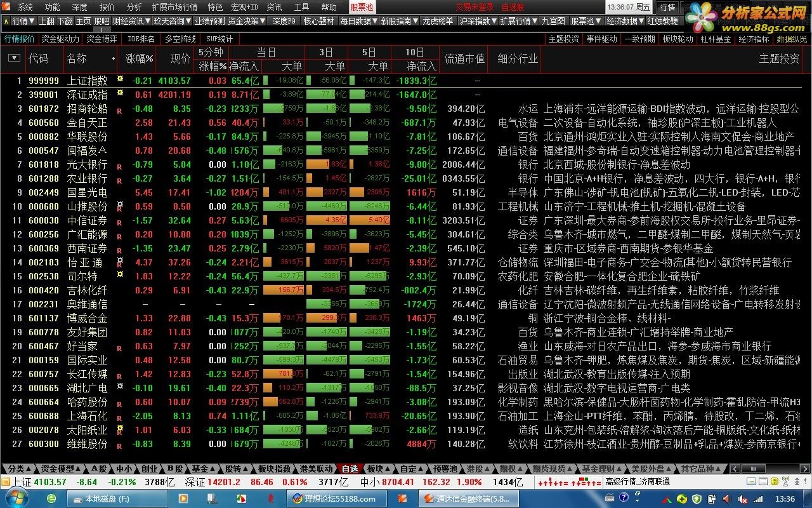Viewport: 812px width, 508px height.
Task: Click the yellow marker icon in 深证成指 row
Action: pos(119,93)
